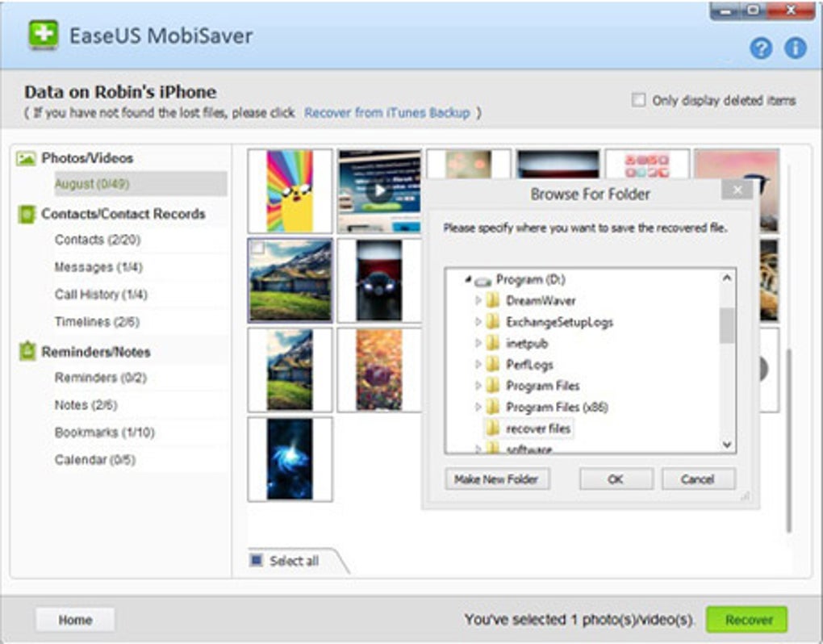Enable Only display deleted items checkbox
Screen dimensions: 823x644
tap(638, 100)
